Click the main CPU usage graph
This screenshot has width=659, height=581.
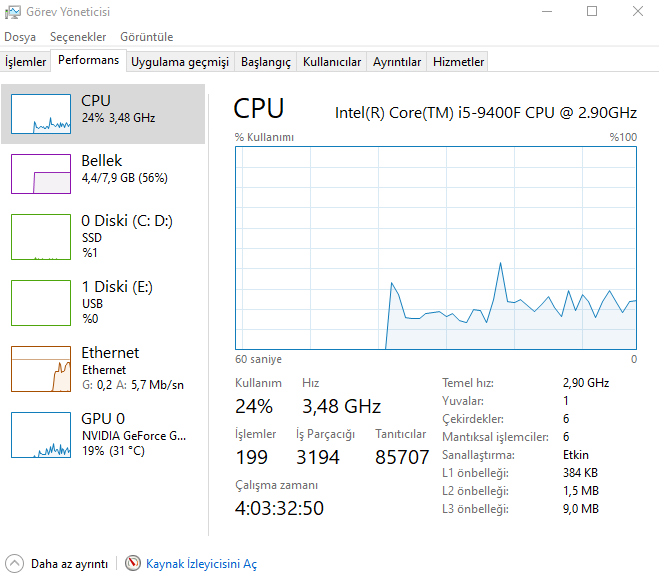pos(436,248)
